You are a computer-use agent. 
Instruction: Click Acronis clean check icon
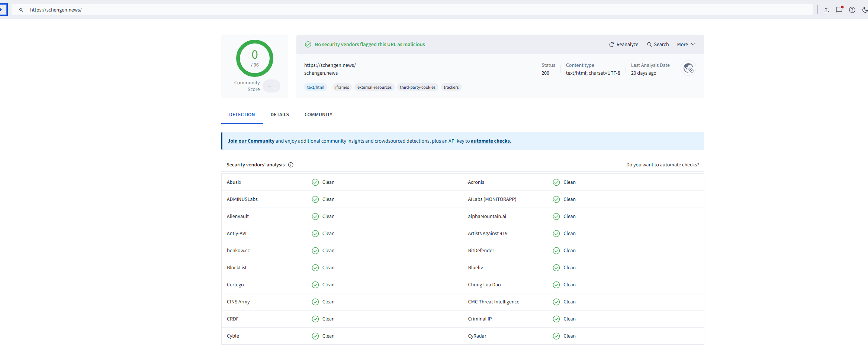click(x=556, y=182)
